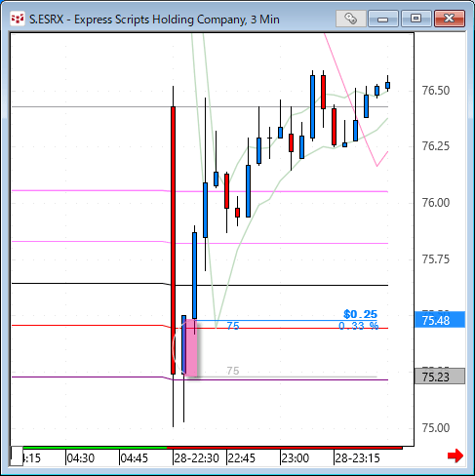Image resolution: width=475 pixels, height=476 pixels.
Task: Click the $0.25 profit annotation
Action: [360, 314]
